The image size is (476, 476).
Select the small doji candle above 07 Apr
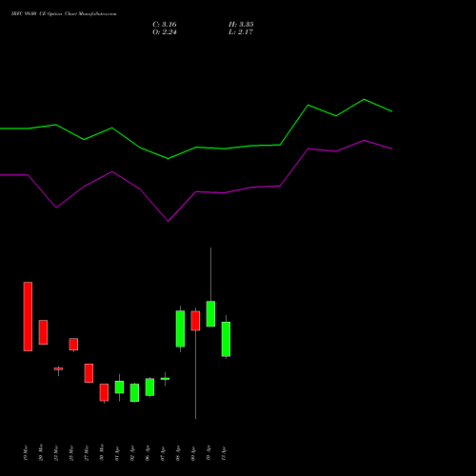click(x=165, y=379)
